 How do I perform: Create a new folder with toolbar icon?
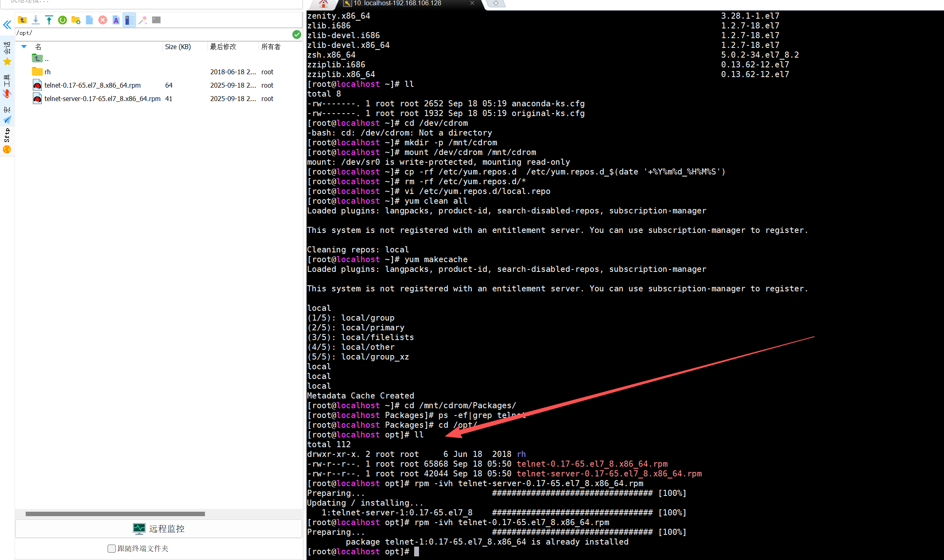(x=76, y=20)
